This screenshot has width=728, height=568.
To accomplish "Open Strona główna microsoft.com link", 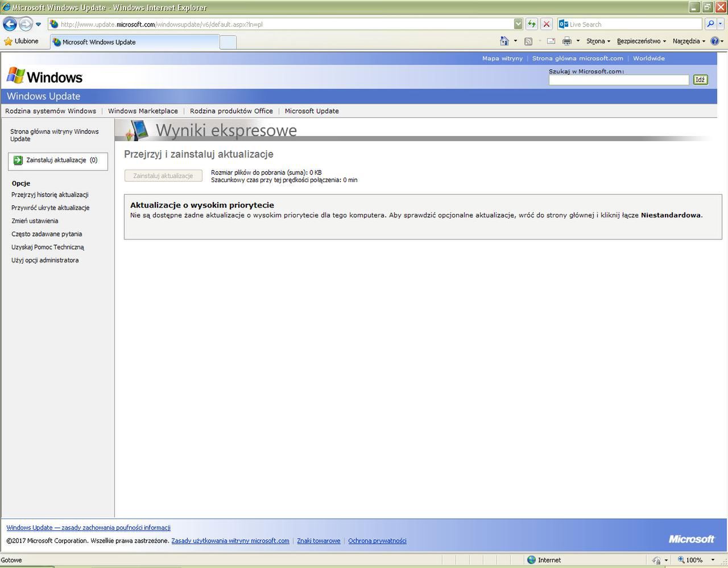I will click(x=577, y=58).
